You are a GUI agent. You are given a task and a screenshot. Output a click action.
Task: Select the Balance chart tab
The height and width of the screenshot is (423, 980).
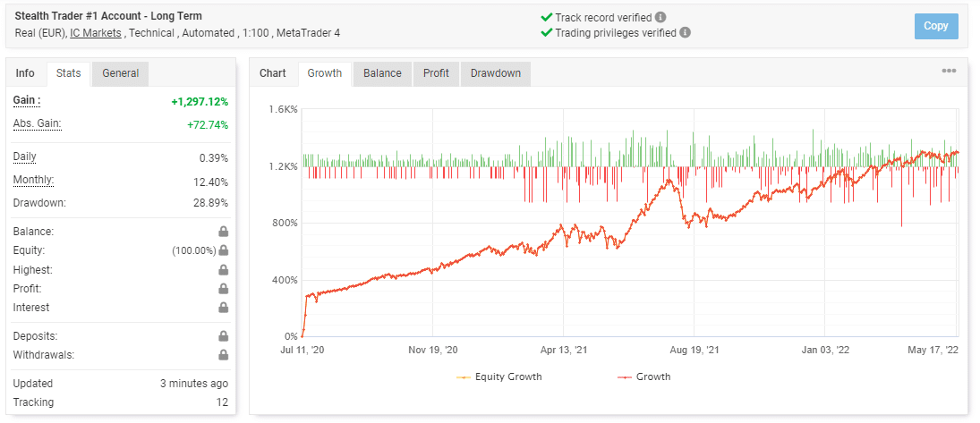[x=382, y=73]
